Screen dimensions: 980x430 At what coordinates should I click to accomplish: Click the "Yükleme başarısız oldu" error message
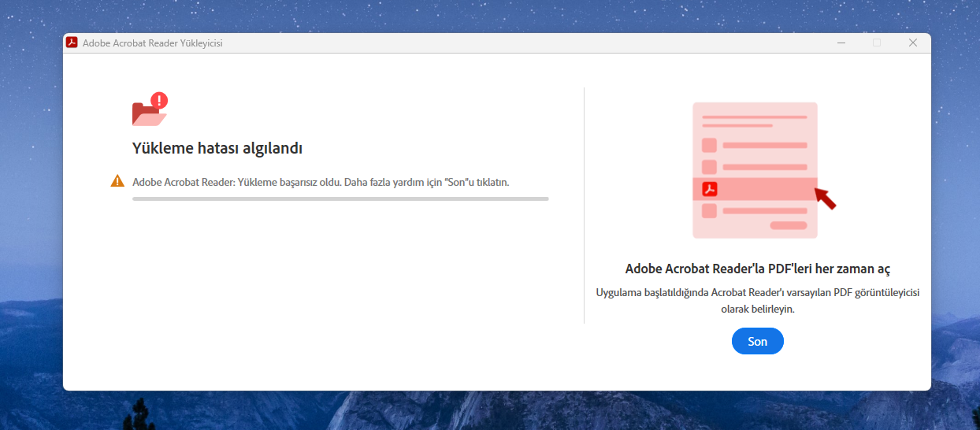(x=321, y=181)
